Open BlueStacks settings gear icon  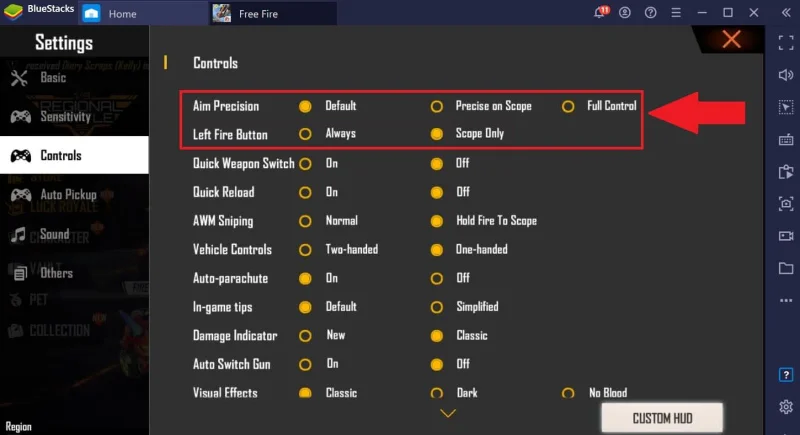point(786,406)
